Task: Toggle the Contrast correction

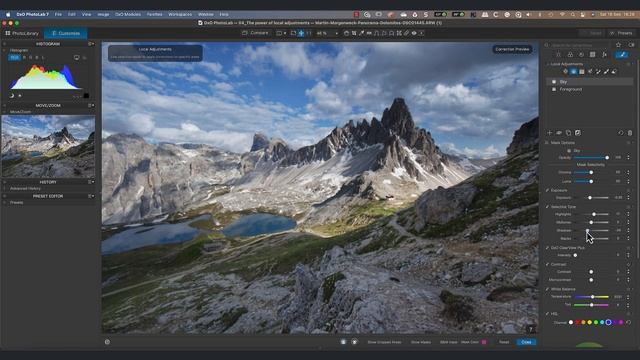Action: (x=547, y=264)
